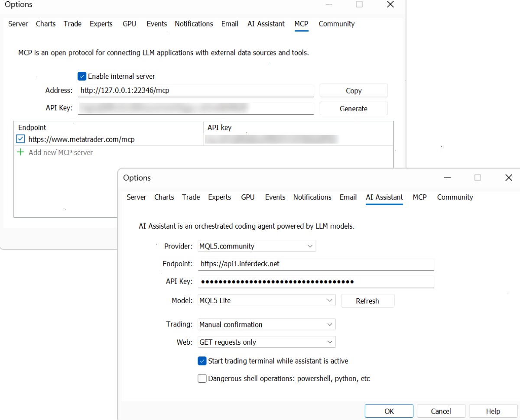Click the API key column header in MCP table
The width and height of the screenshot is (520, 420).
pyautogui.click(x=219, y=127)
